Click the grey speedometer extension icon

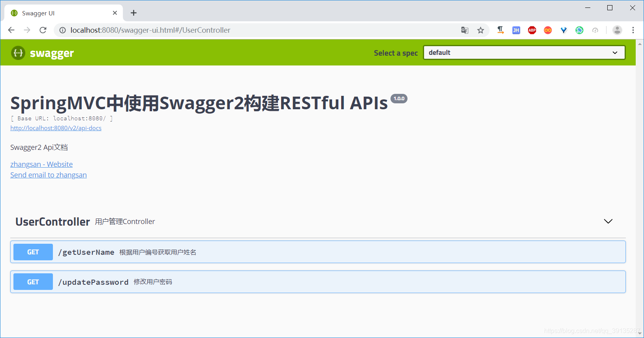click(x=595, y=30)
